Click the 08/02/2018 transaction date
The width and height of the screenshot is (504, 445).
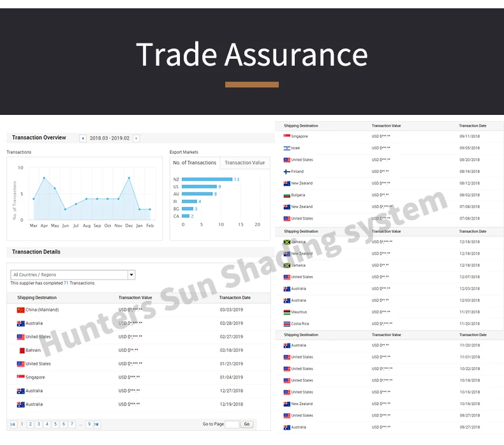[x=470, y=195]
